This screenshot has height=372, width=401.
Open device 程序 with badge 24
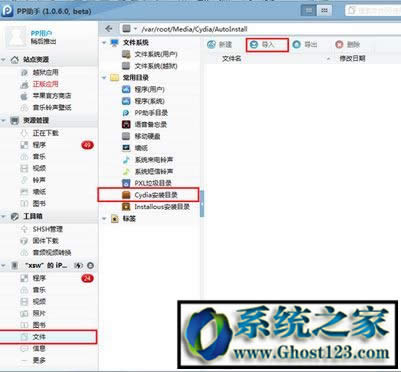pyautogui.click(x=39, y=278)
